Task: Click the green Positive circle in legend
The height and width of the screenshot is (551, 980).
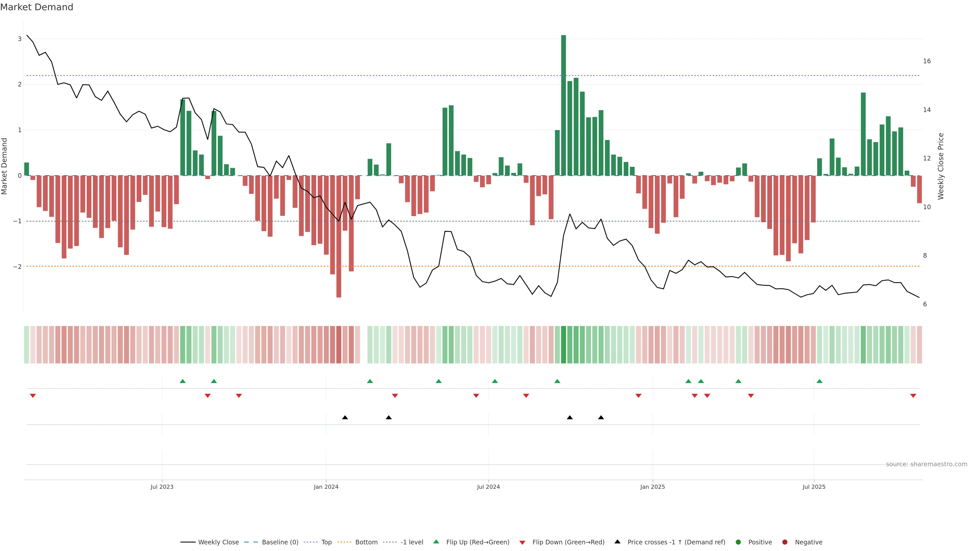Action: pos(738,542)
